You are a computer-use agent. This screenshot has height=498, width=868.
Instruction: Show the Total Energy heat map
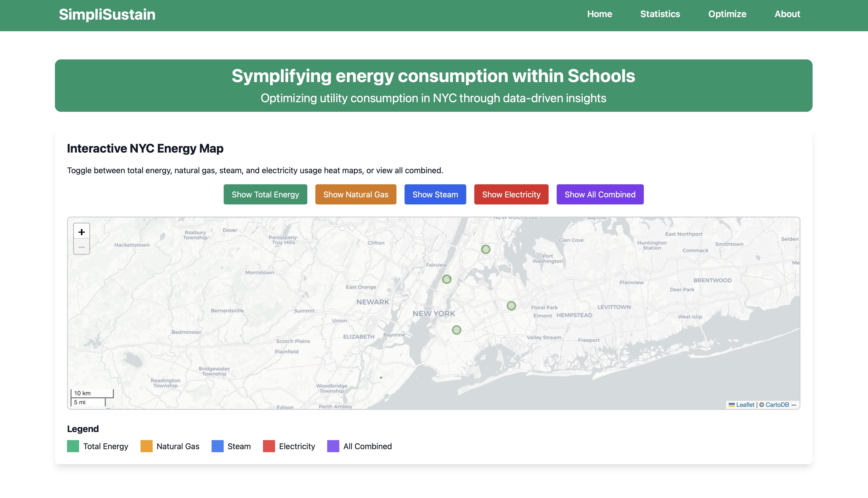click(x=265, y=194)
